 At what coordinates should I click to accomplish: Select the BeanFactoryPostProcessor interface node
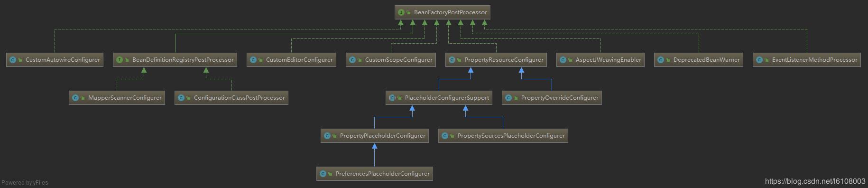(x=442, y=12)
